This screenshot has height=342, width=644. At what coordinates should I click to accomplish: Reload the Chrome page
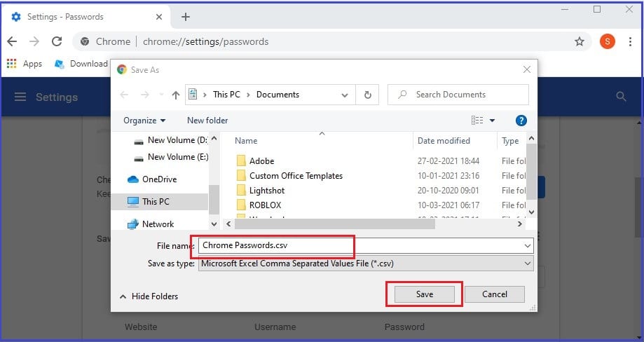click(57, 41)
